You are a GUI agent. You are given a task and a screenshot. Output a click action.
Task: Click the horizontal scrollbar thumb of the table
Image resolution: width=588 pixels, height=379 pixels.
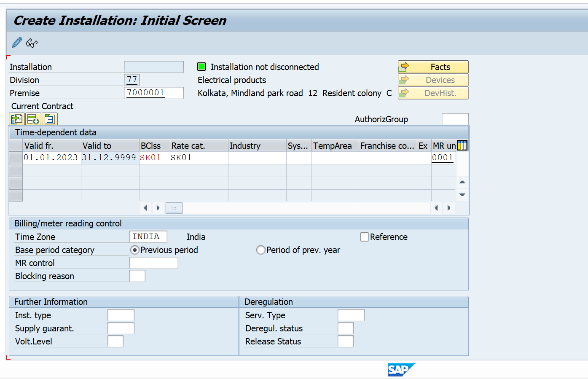pos(174,208)
